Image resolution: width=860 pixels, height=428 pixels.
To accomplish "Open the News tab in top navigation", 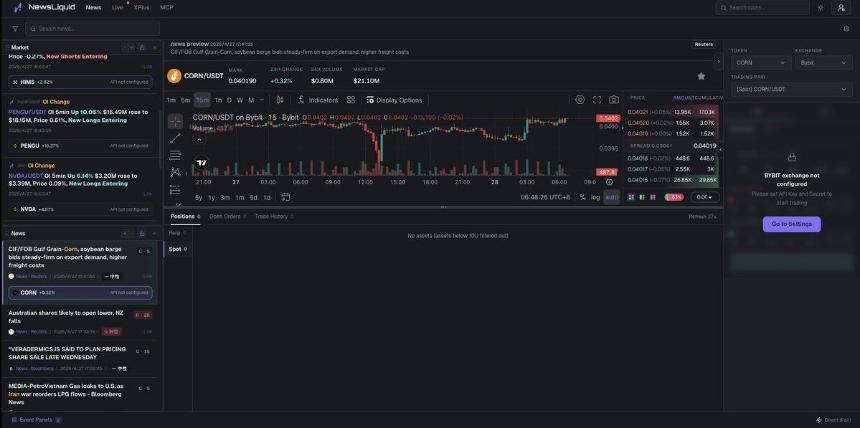I will (x=93, y=8).
